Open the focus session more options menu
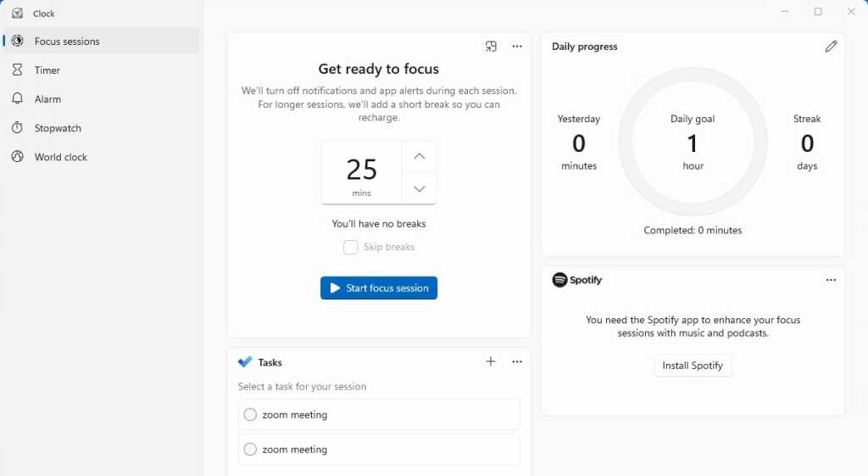 (517, 47)
